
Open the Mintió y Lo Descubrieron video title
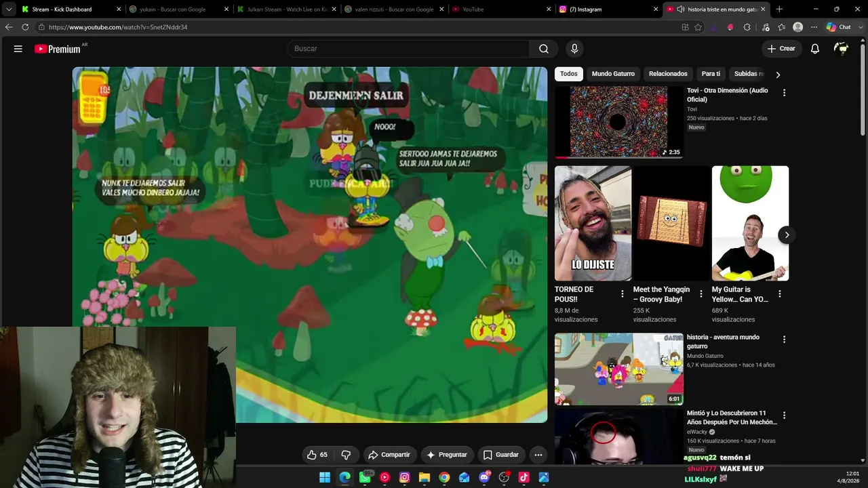click(x=732, y=418)
